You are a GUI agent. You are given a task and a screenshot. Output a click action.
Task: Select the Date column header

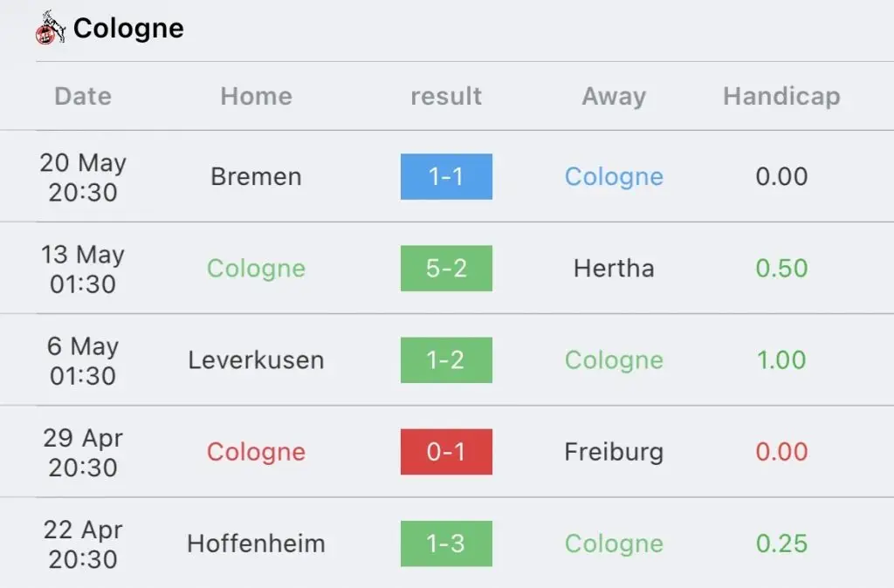[x=83, y=96]
